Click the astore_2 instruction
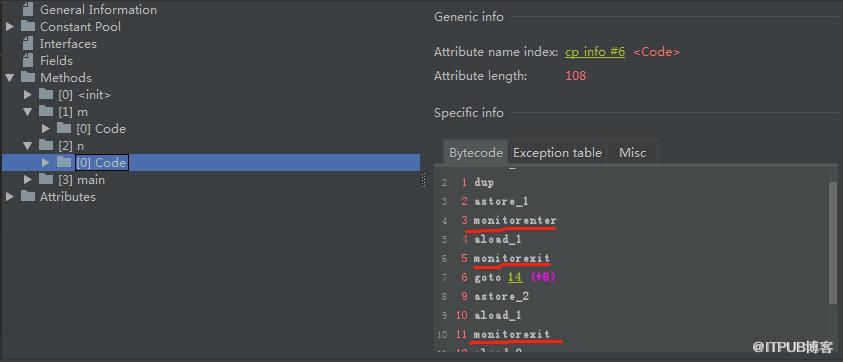Viewport: 843px width, 362px height. pyautogui.click(x=501, y=296)
